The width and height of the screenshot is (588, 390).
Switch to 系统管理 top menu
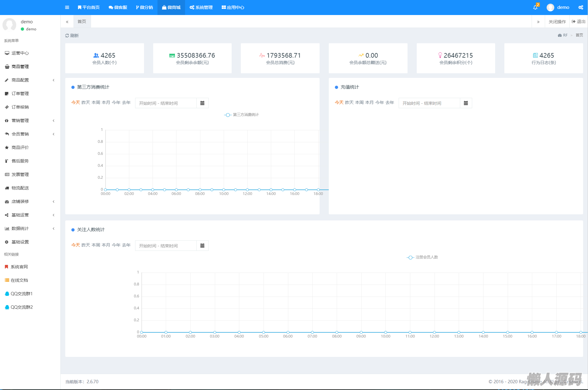201,7
